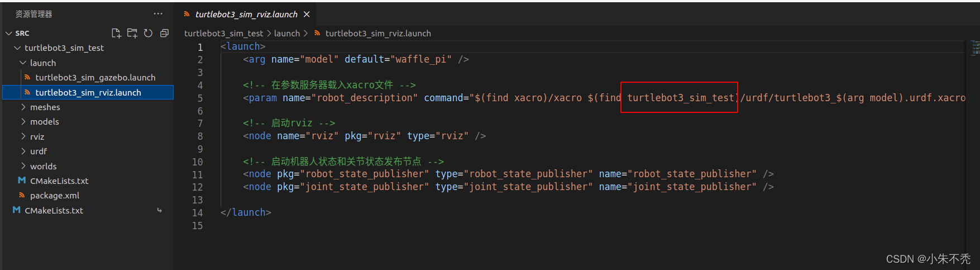
Task: Click the closing </launch> tag
Action: [x=246, y=212]
